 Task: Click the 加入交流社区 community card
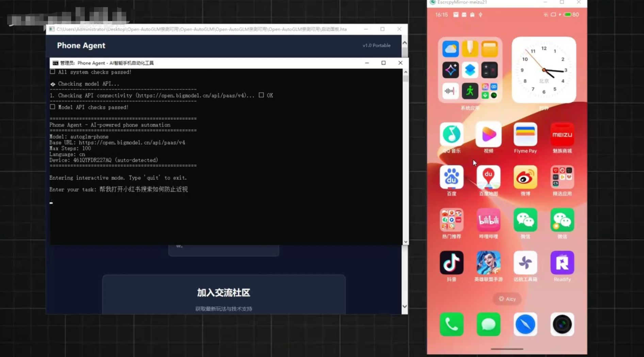pyautogui.click(x=224, y=294)
